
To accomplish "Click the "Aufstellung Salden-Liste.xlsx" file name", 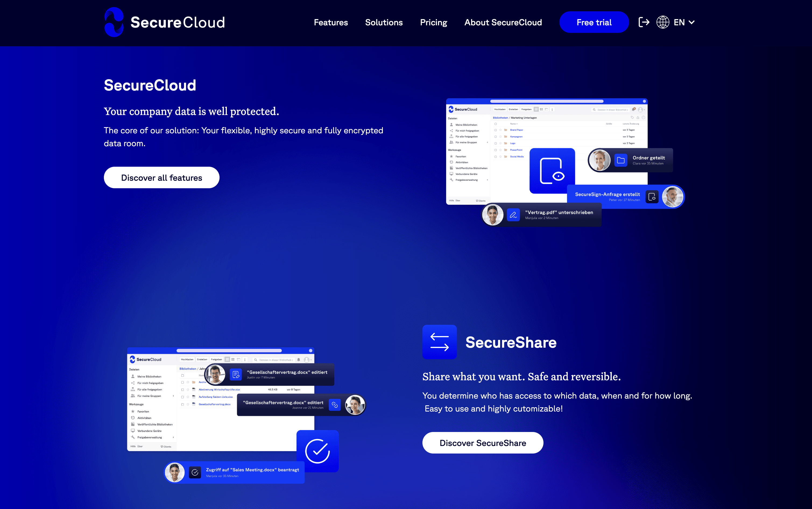I will [216, 397].
